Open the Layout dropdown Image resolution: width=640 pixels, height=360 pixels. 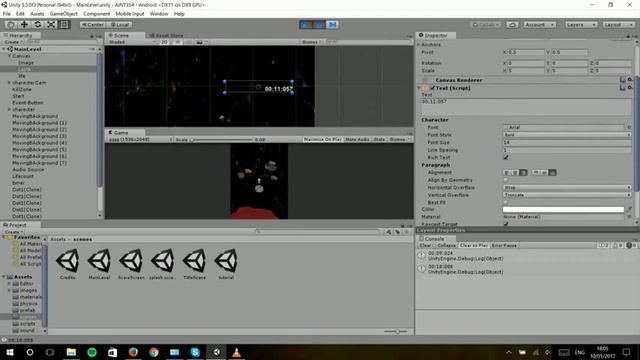(x=618, y=25)
